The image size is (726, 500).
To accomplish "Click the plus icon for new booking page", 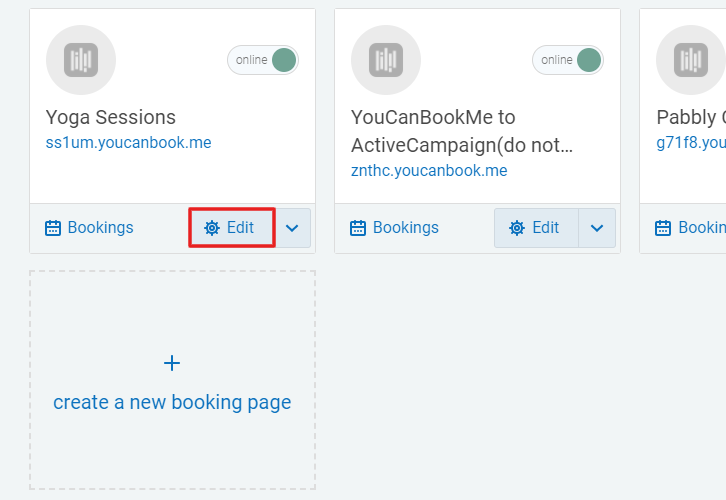I will click(172, 363).
